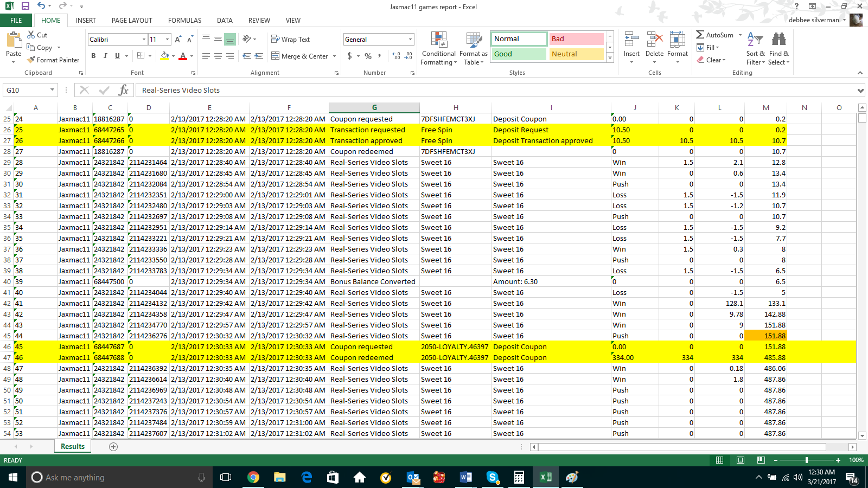Screen dimensions: 868x488
Task: Increase font size with the large A icon
Action: point(178,39)
